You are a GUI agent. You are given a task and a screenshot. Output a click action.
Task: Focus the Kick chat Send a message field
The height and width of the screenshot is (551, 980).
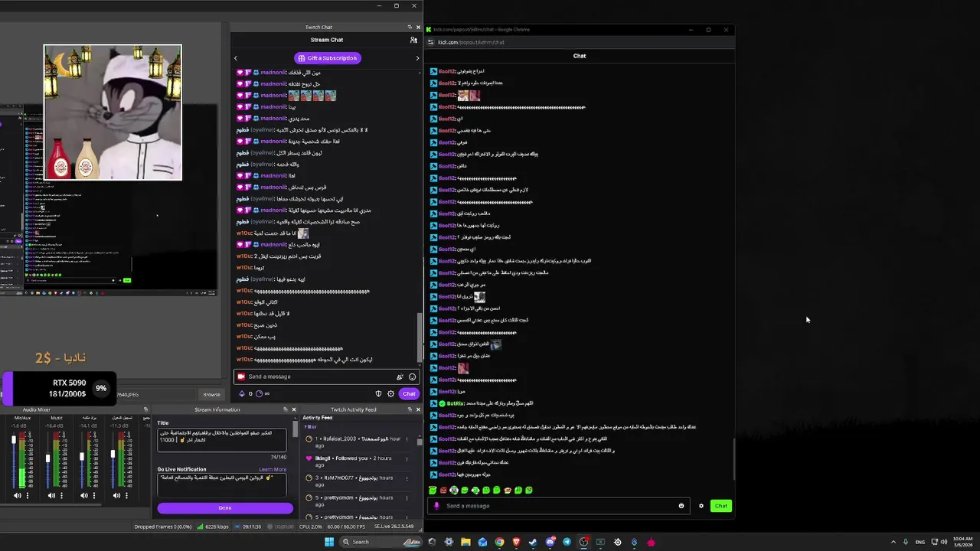coord(559,506)
